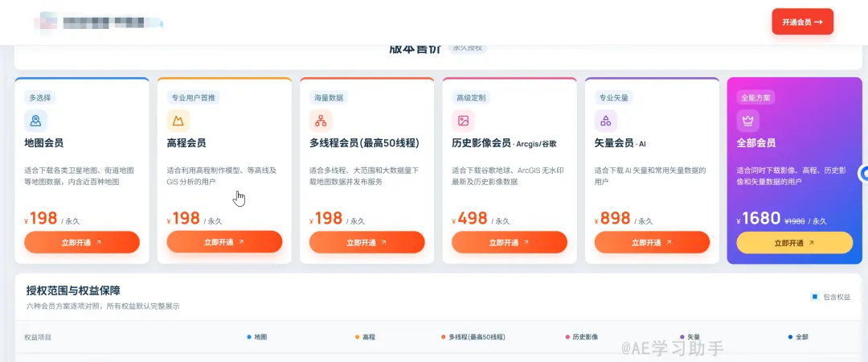This screenshot has width=868, height=362.
Task: Click the image icon for 历史影像会员
Action: 464,121
